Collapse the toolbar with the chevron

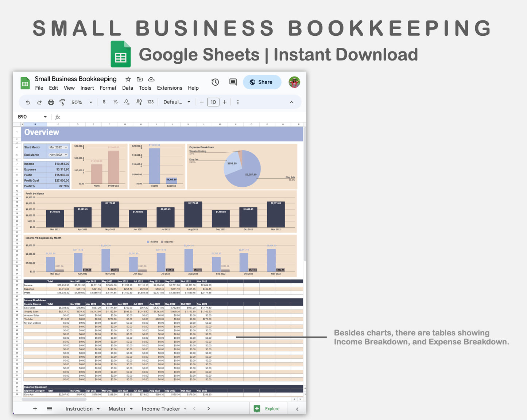(x=291, y=102)
